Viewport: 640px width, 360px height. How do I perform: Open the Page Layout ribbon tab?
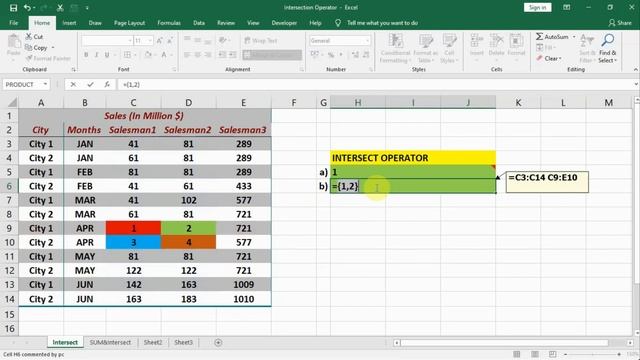129,23
